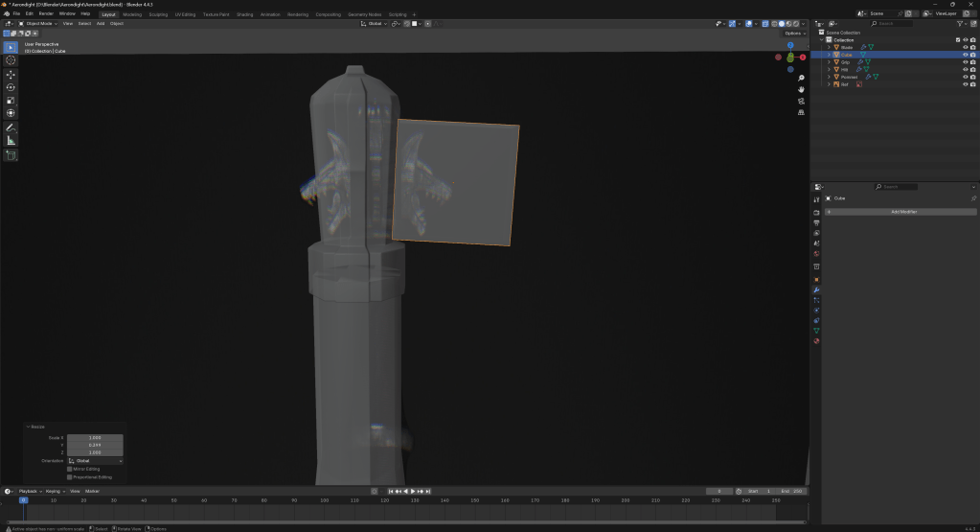Screen dimensions: 980x532
Task: Click the viewport zoom magnifier icon
Action: coord(801,78)
